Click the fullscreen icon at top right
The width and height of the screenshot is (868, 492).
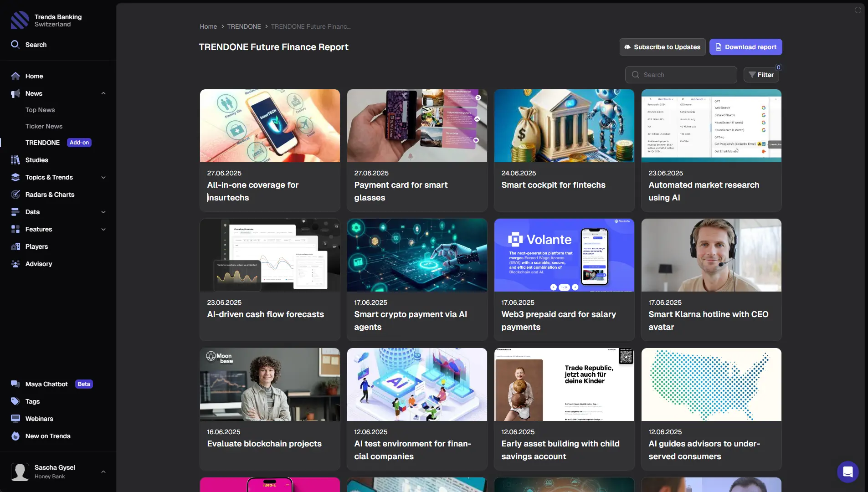(858, 10)
